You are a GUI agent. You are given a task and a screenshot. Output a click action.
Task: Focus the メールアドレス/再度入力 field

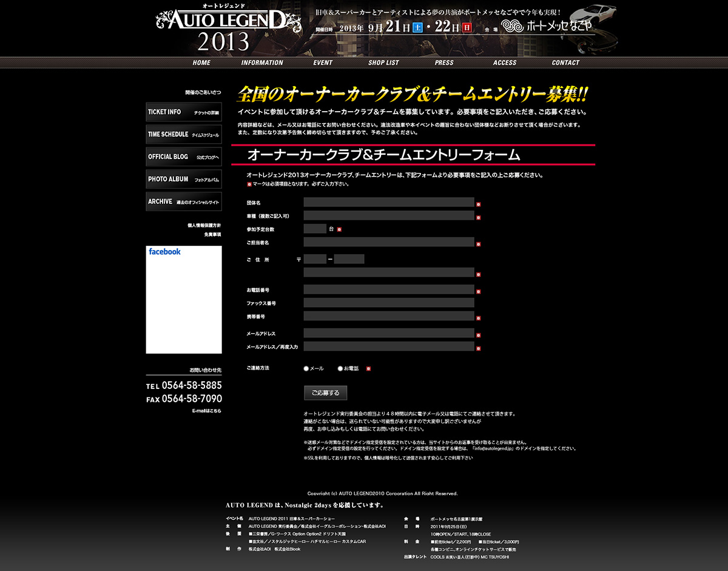(x=389, y=346)
